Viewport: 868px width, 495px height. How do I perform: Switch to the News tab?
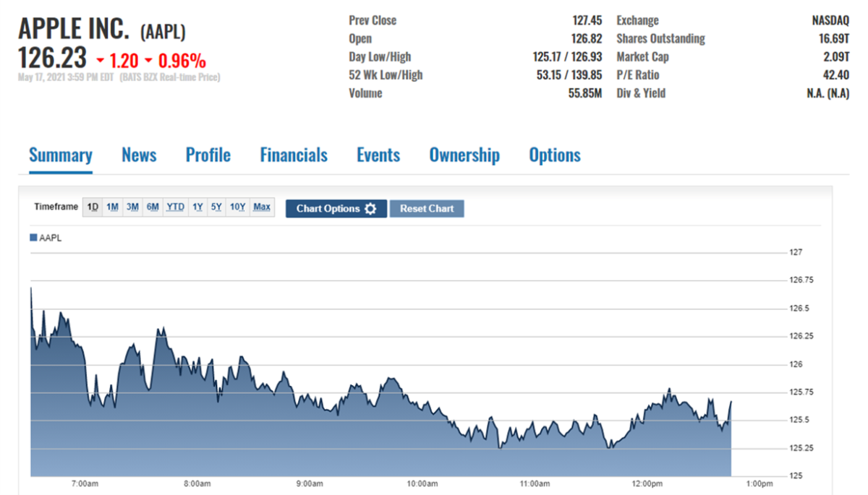point(139,155)
